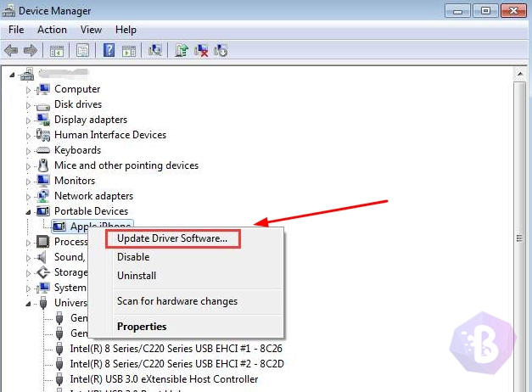
Task: Select Update Driver Software from context menu
Action: [x=172, y=238]
